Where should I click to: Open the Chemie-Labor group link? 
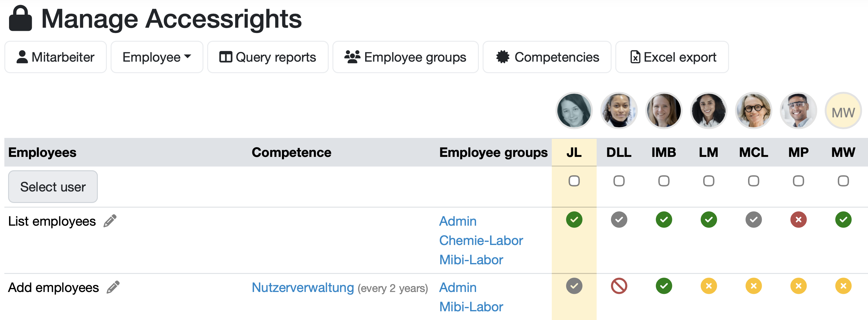point(481,241)
